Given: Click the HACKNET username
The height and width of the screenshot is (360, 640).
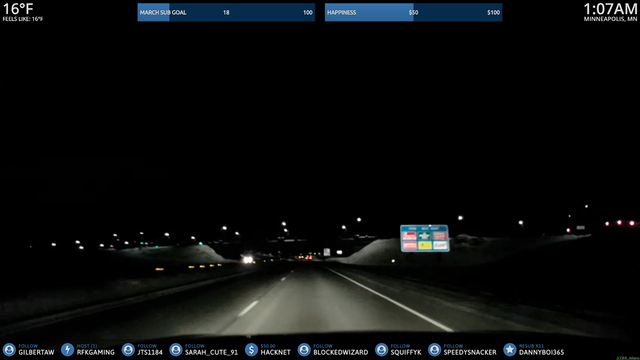Looking at the screenshot, I should click(x=276, y=352).
